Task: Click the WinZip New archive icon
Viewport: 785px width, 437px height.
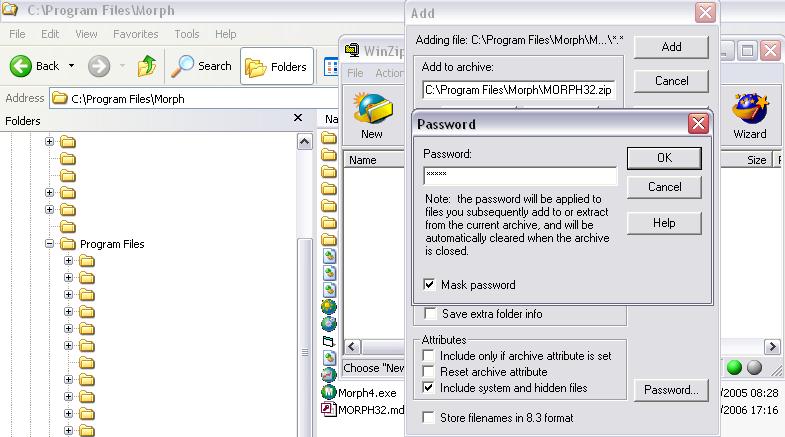Action: click(371, 109)
